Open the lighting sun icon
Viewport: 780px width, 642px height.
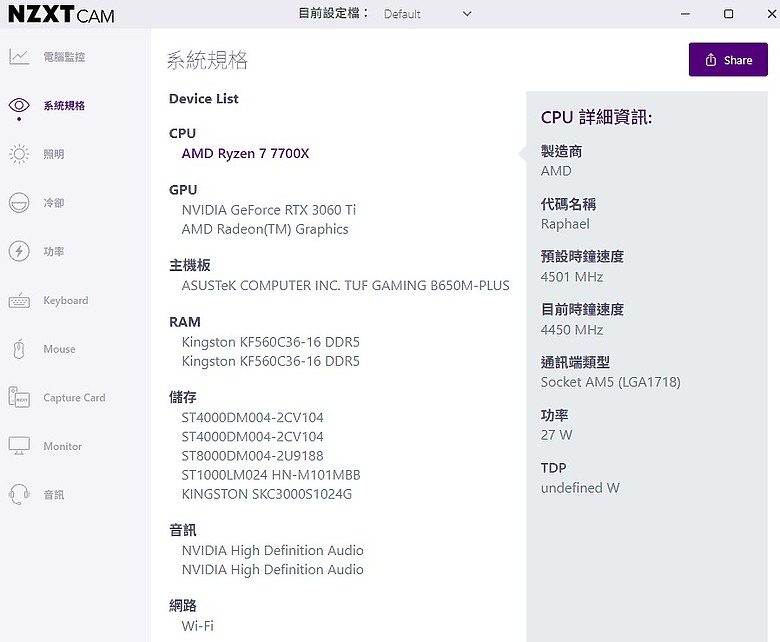pos(19,154)
